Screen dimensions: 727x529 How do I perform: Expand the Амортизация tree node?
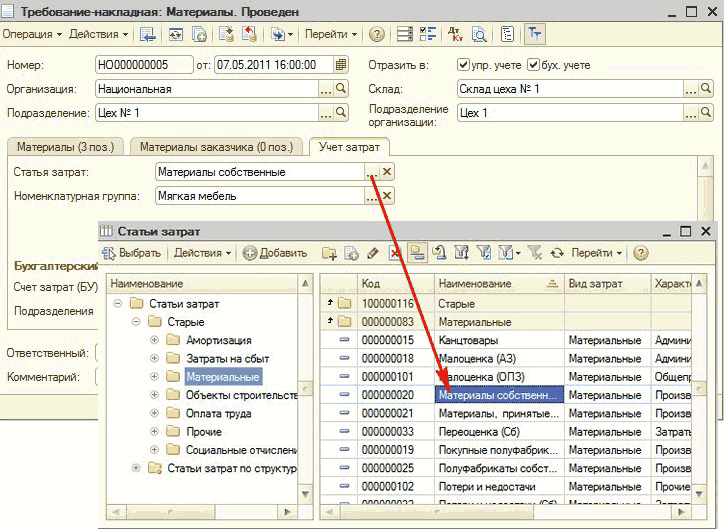click(155, 341)
